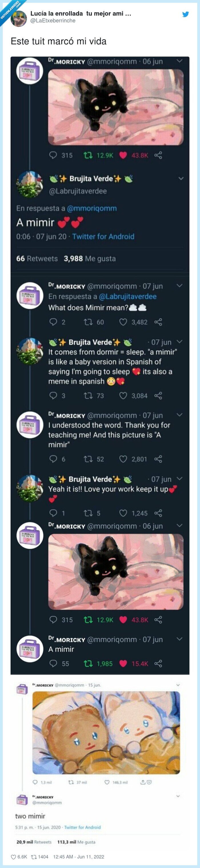The width and height of the screenshot is (200, 868).
Task: Click the Twitter bird logo icon
Action: 185,14
